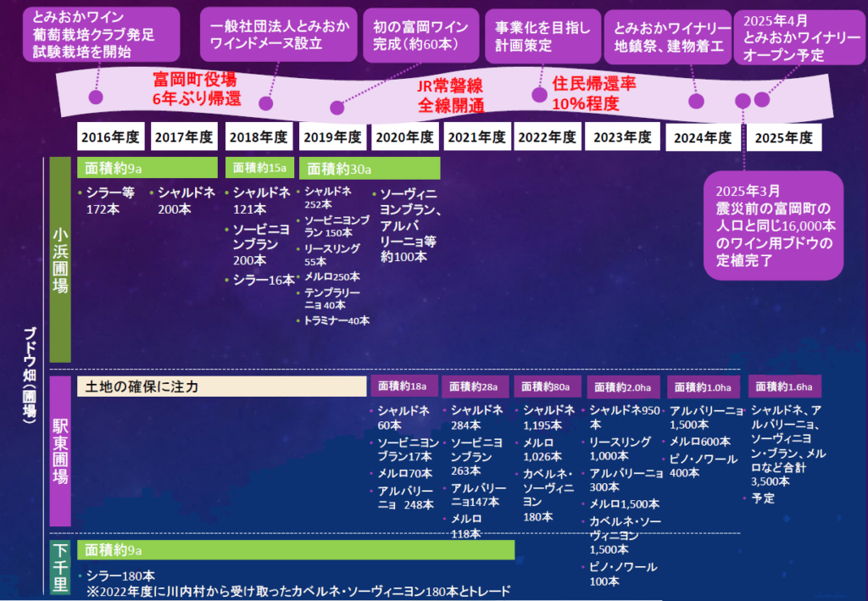Image resolution: width=868 pixels, height=601 pixels.
Task: Select the 2017年度 year label
Action: click(184, 136)
